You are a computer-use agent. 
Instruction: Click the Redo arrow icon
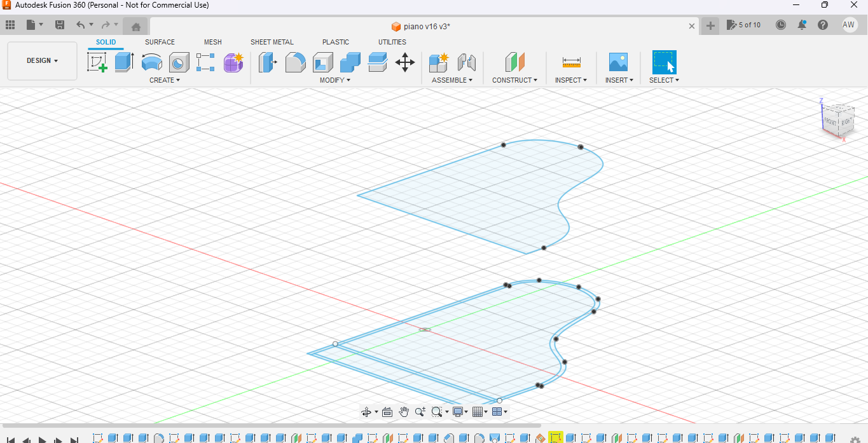click(106, 25)
